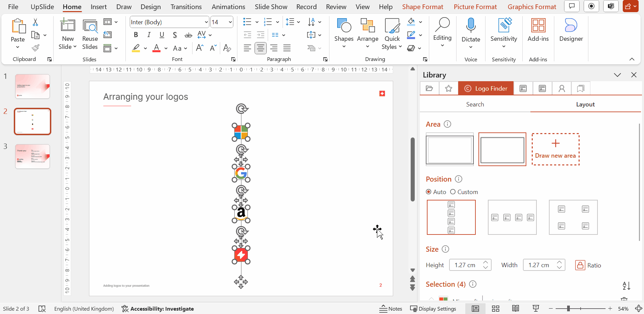Open the Favorites star tab in Library

tap(448, 89)
